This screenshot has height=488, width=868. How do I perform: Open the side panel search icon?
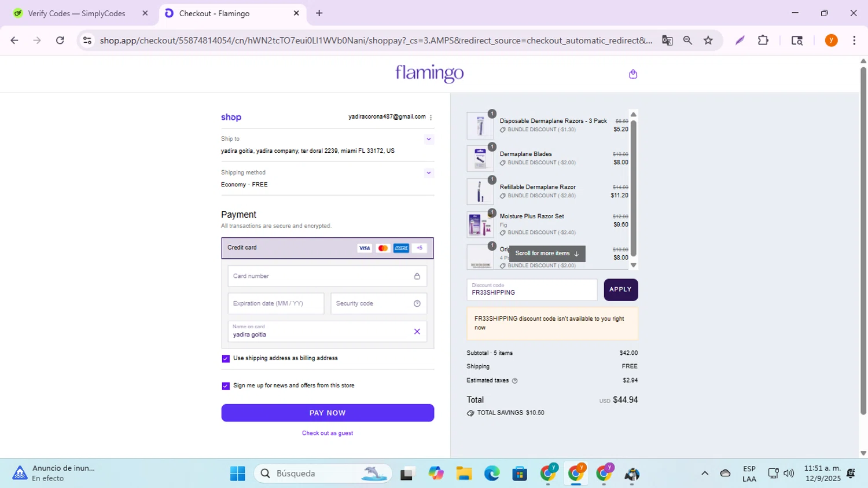pos(797,41)
